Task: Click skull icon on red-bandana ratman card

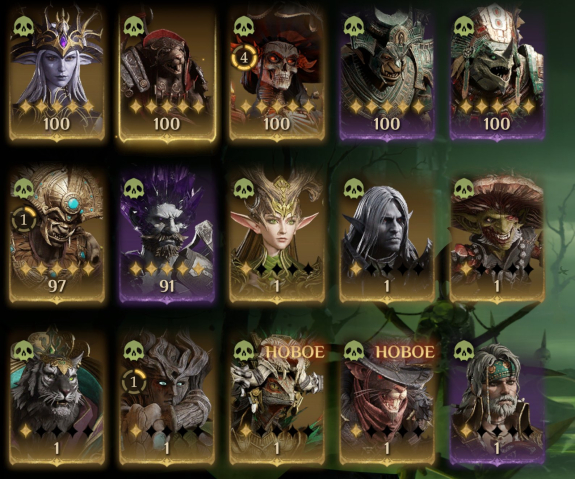Action: tap(134, 26)
